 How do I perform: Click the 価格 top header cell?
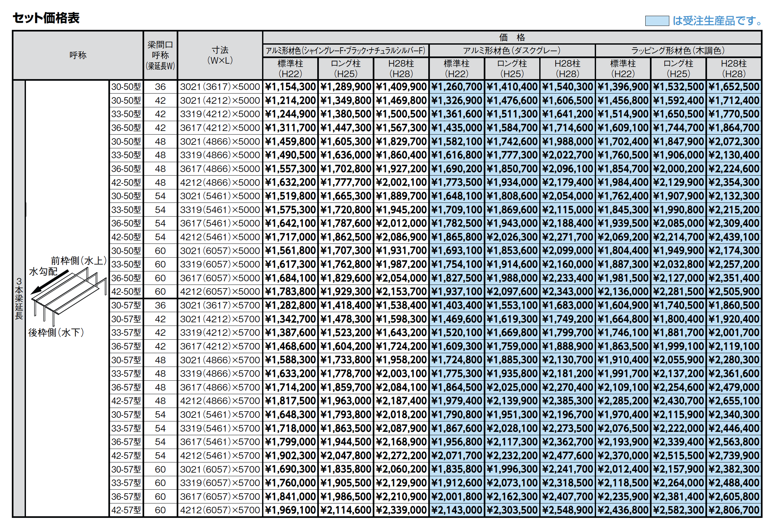(x=512, y=37)
